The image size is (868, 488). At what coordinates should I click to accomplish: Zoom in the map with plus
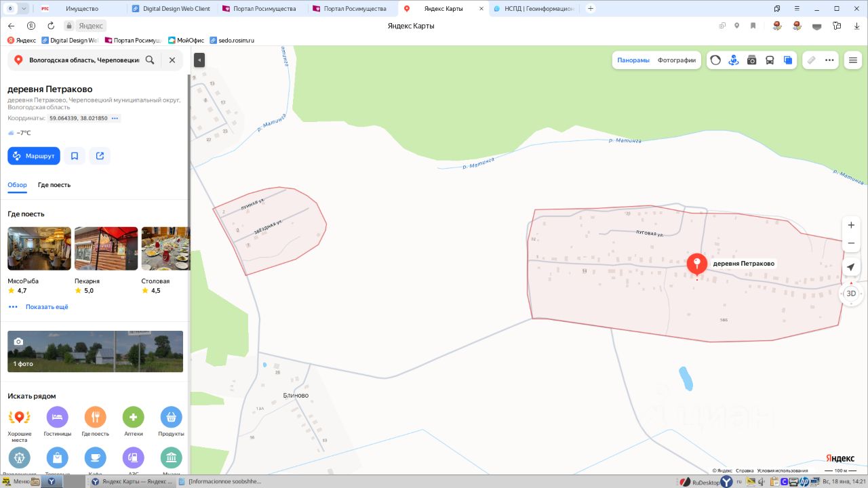851,225
